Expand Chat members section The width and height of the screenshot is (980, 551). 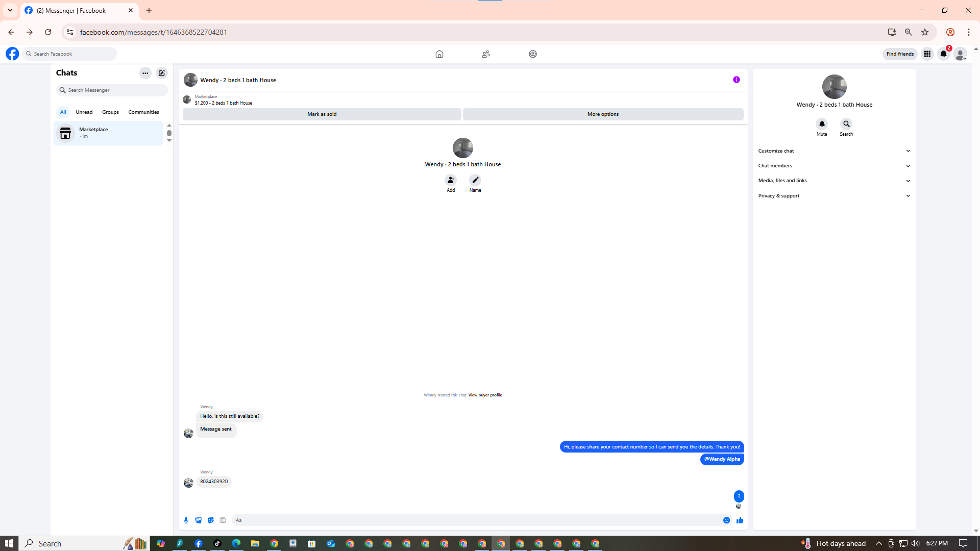click(834, 166)
